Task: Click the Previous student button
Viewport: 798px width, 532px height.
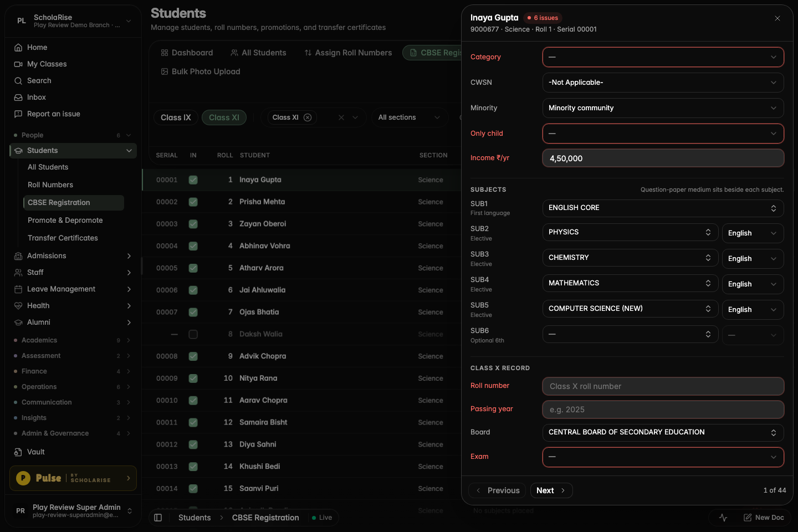Action: (x=498, y=490)
